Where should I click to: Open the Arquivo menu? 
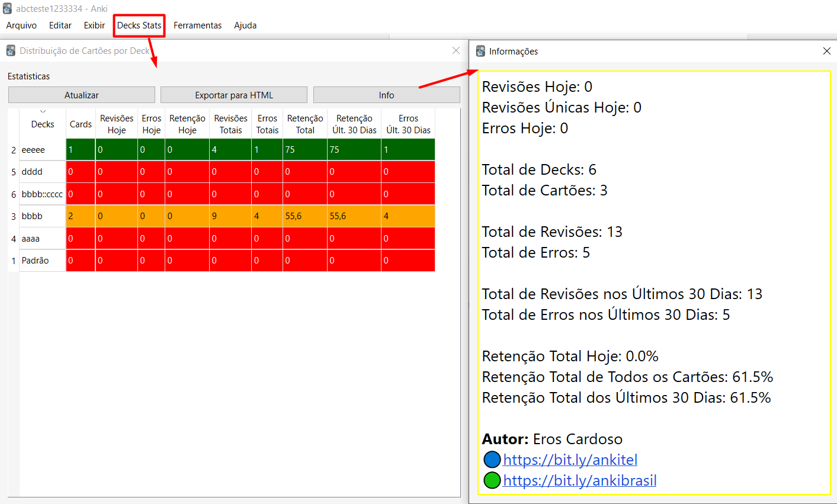click(x=21, y=25)
